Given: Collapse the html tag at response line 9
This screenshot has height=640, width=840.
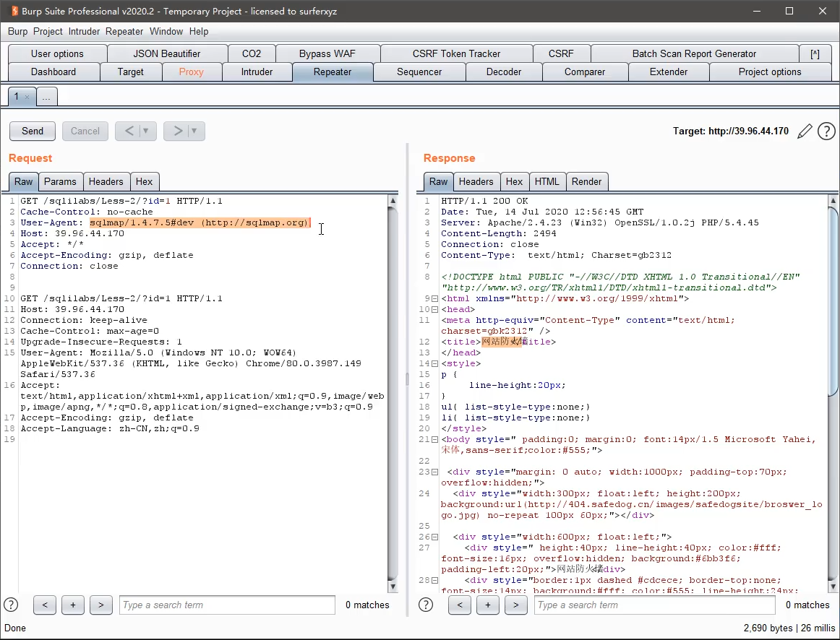Looking at the screenshot, I should 434,298.
